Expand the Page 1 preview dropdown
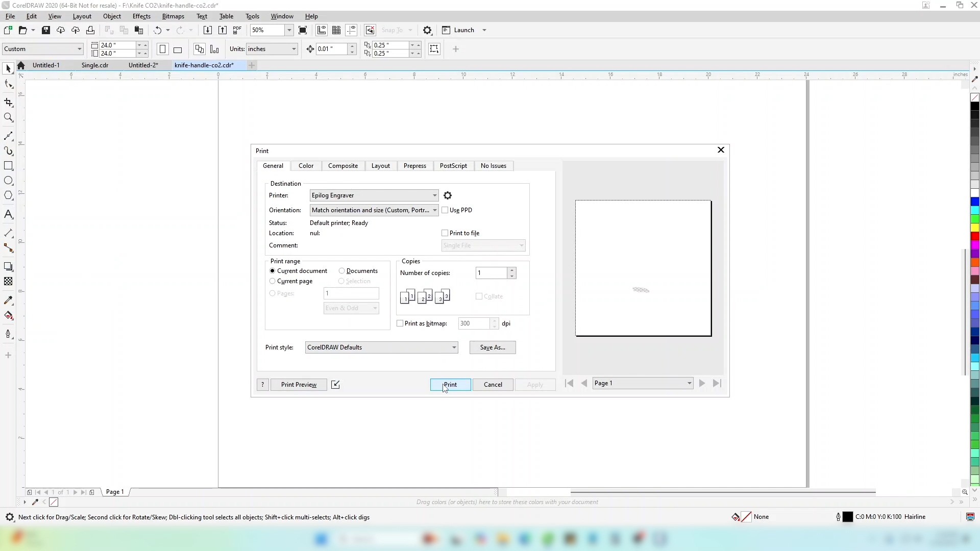This screenshot has height=551, width=980. pyautogui.click(x=689, y=383)
